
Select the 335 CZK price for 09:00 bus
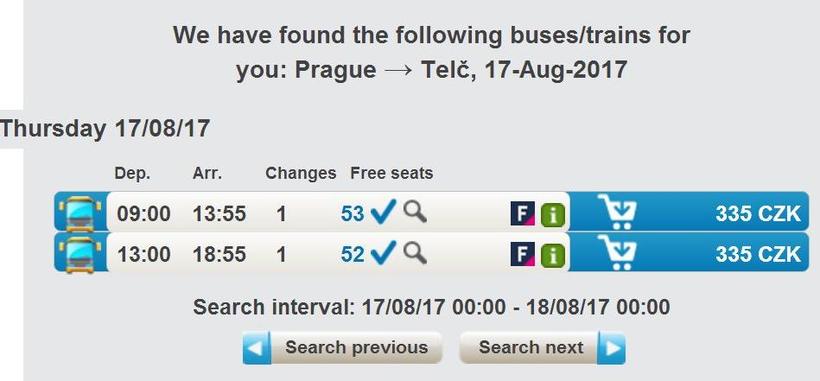click(x=758, y=214)
